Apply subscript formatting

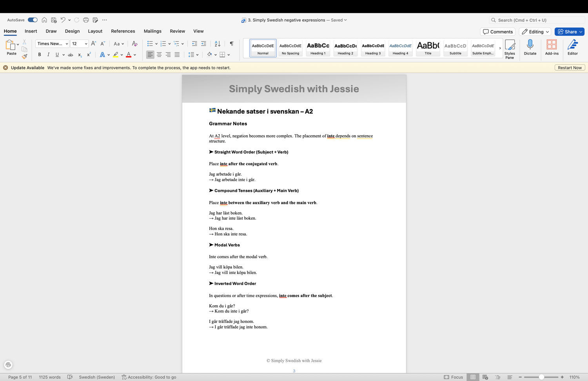[x=80, y=55]
